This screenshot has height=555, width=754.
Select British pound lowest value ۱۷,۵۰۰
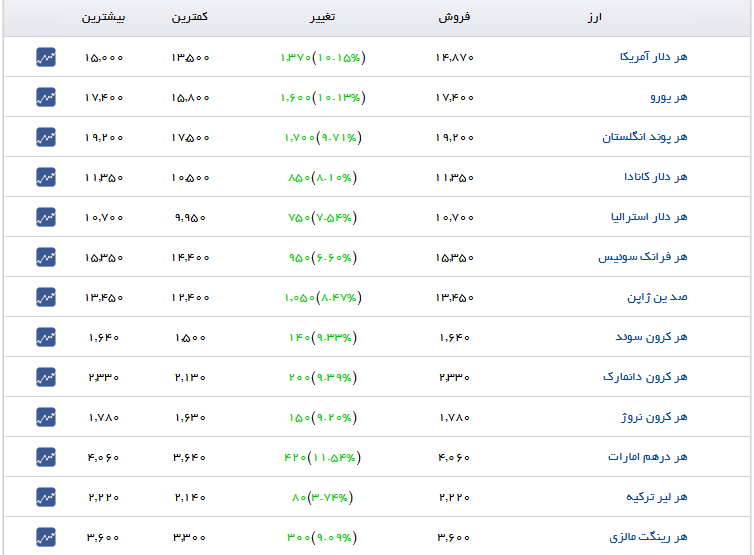click(x=190, y=138)
